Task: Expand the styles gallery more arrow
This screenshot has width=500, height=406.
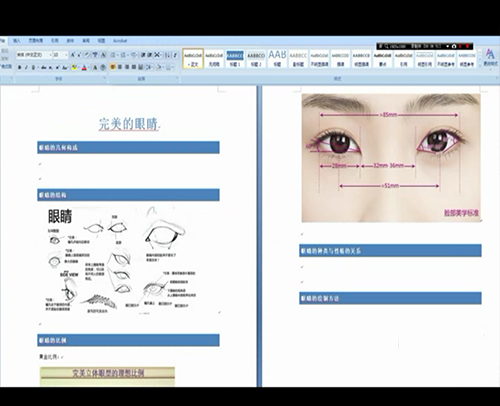Action: pyautogui.click(x=480, y=65)
